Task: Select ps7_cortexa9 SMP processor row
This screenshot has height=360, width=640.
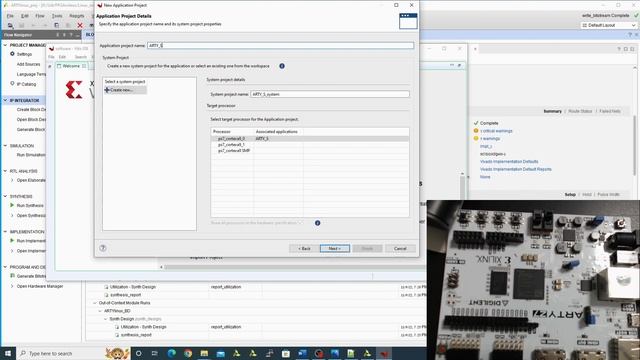Action: 310,151
